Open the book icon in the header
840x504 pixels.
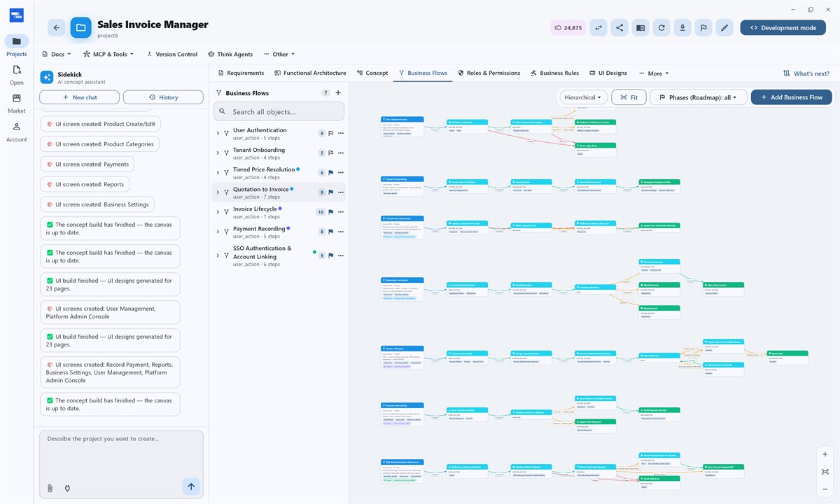(x=640, y=28)
